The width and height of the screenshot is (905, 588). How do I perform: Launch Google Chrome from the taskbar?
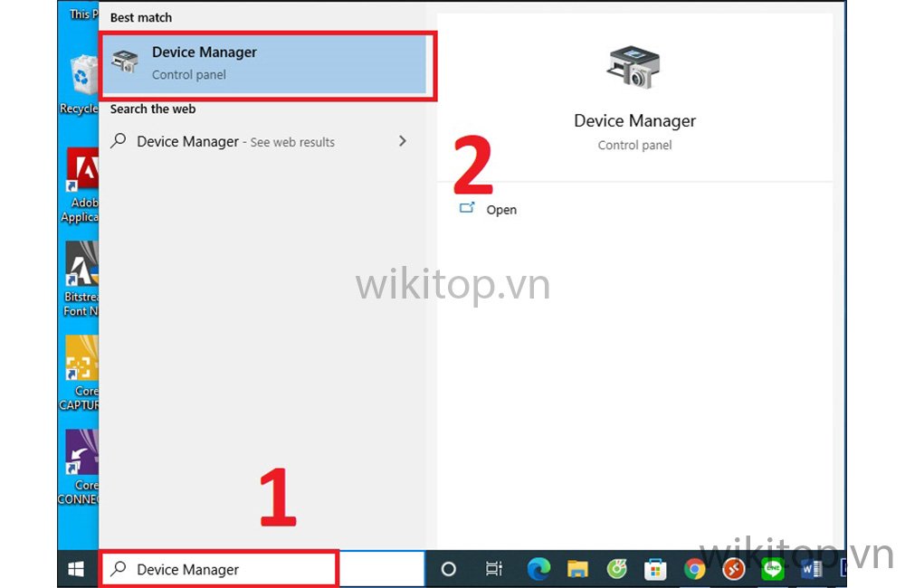[695, 569]
